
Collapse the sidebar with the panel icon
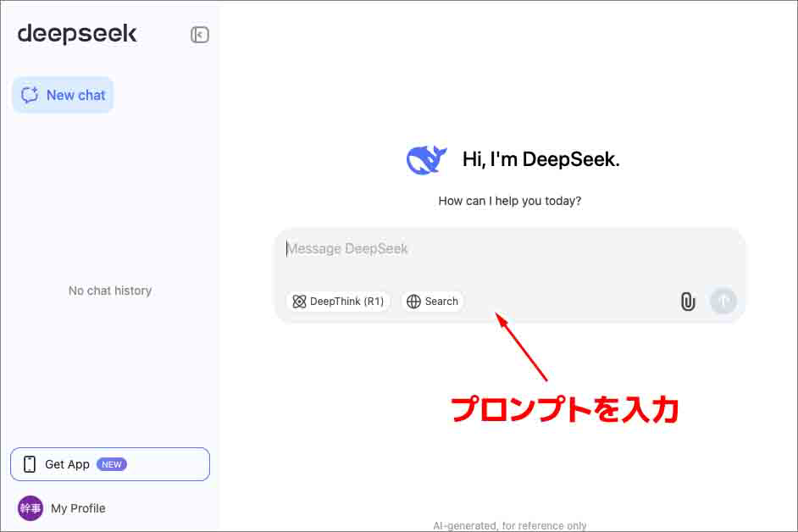pos(200,35)
